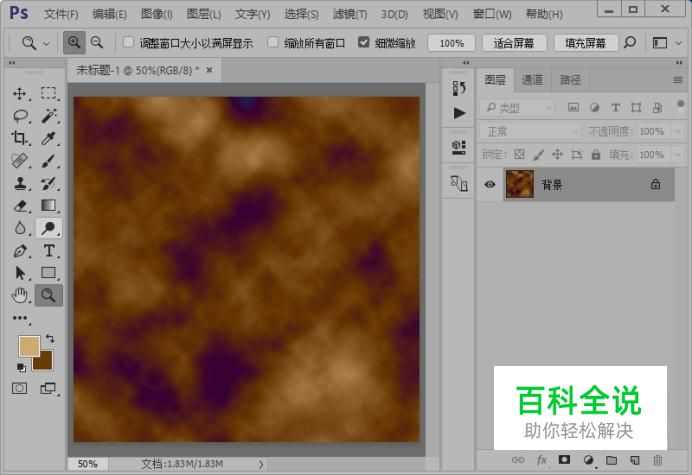Click the foreground color swatch
The image size is (692, 475).
[x=27, y=344]
